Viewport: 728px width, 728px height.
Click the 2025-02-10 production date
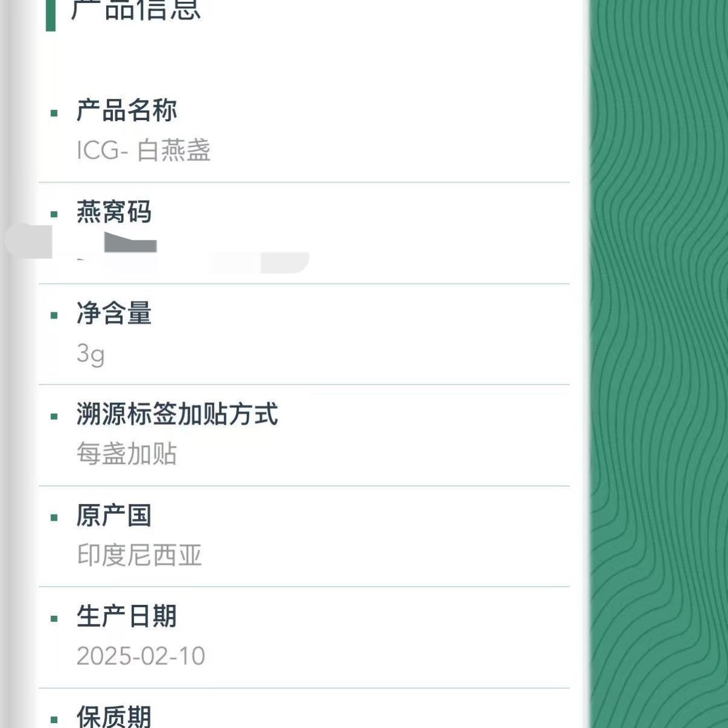point(141,656)
